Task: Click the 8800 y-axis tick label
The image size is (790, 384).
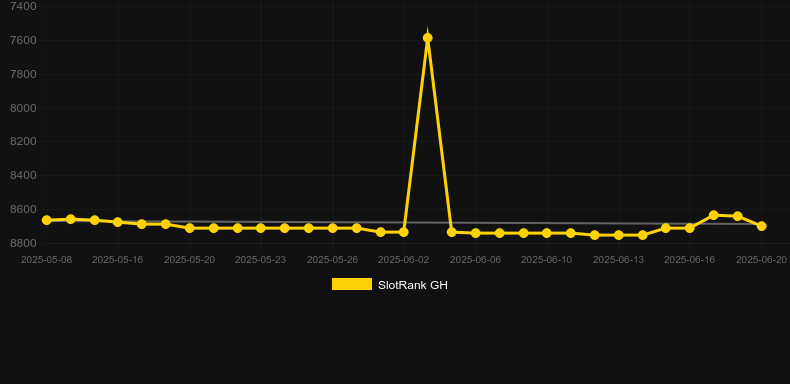Action: 23,243
